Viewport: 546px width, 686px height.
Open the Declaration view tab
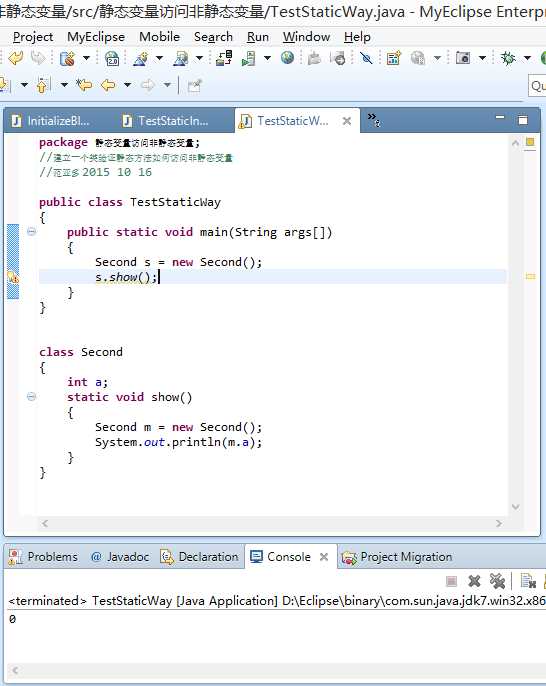pos(200,556)
